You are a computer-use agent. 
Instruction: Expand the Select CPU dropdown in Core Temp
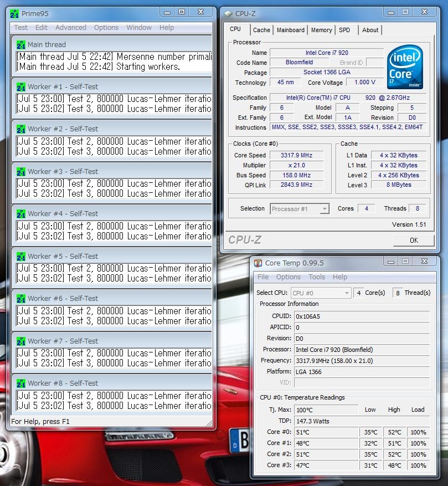321,293
